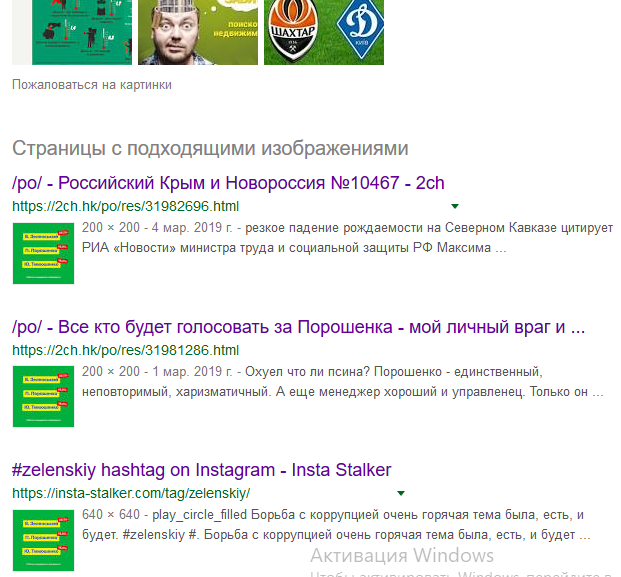Click snippet text about Борьба с коррупцией
This screenshot has width=621, height=577.
[x=336, y=525]
